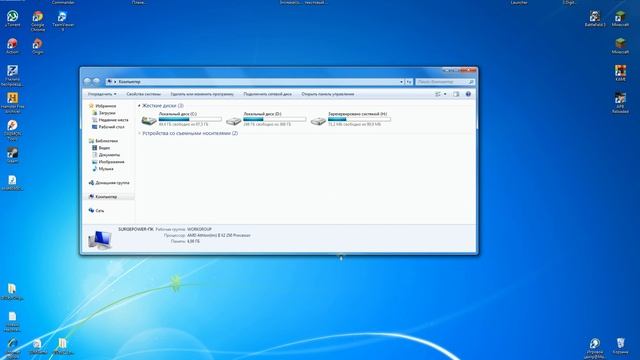Open the Музыка library
The height and width of the screenshot is (360, 640).
click(106, 169)
